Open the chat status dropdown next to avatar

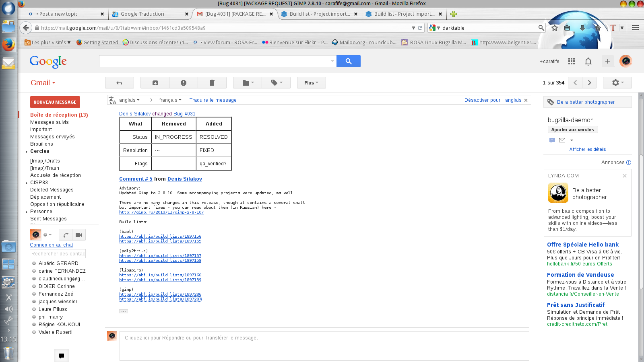48,235
